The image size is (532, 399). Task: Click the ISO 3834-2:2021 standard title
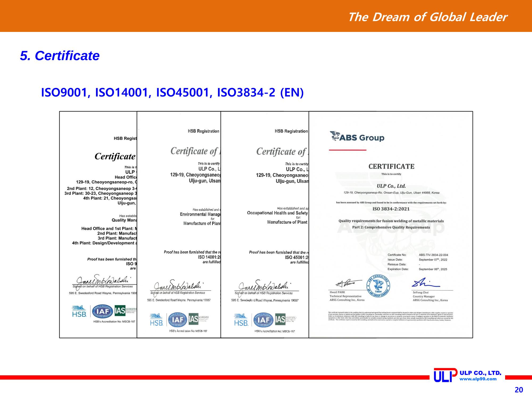(x=391, y=209)
